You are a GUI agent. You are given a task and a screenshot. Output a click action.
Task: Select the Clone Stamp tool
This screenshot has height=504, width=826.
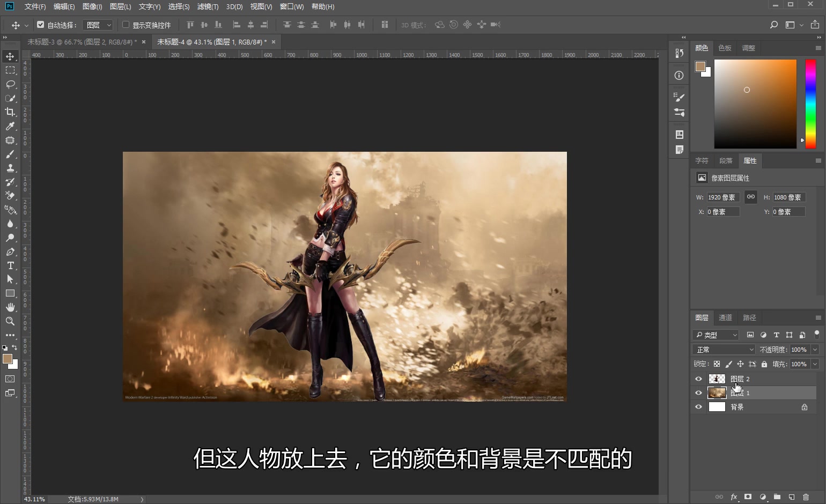[10, 168]
